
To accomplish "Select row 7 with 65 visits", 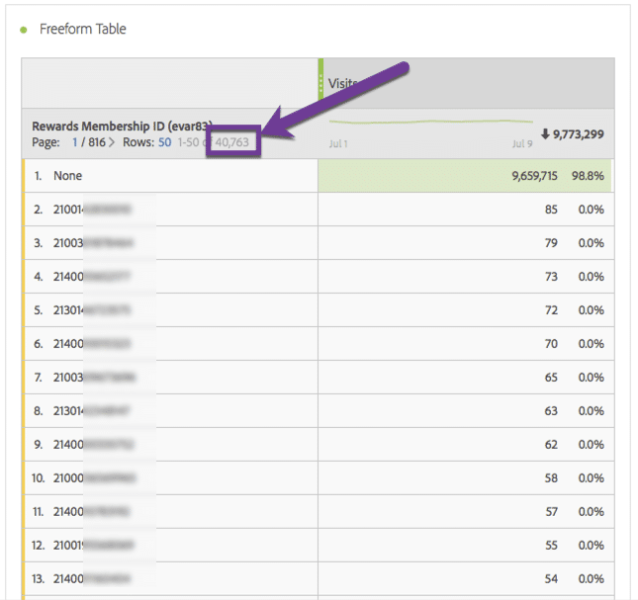I will (x=317, y=377).
